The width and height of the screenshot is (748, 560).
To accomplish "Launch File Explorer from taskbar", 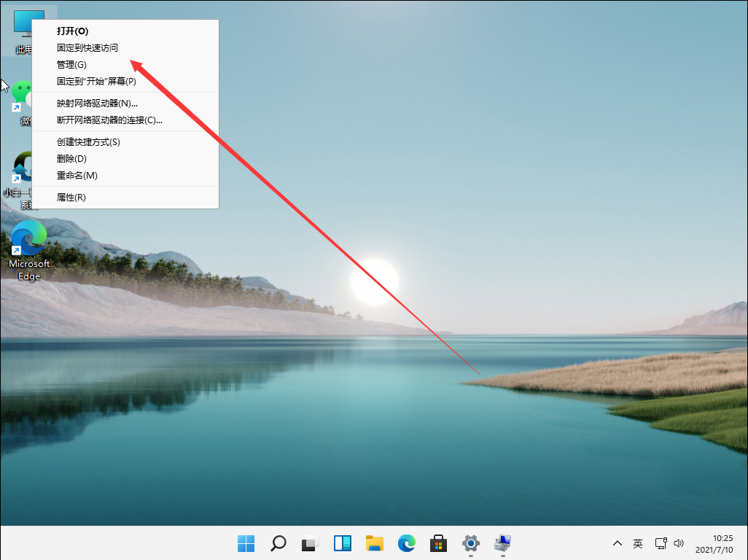I will pyautogui.click(x=375, y=543).
